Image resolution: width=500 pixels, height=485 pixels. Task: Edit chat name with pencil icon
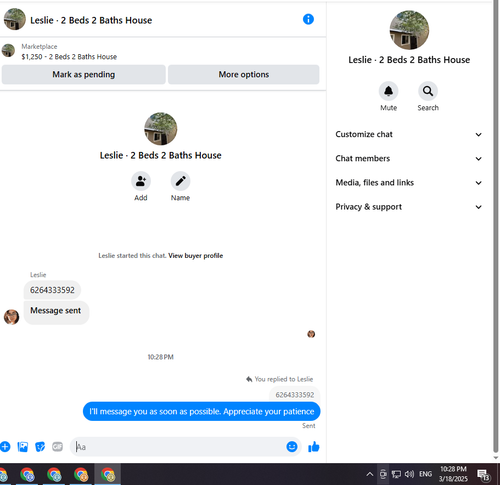click(x=180, y=181)
